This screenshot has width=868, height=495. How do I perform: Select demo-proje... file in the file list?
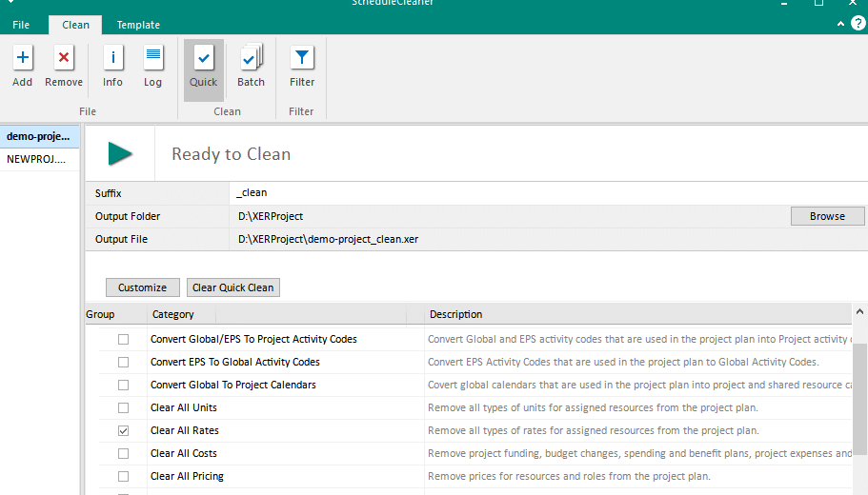(39, 137)
